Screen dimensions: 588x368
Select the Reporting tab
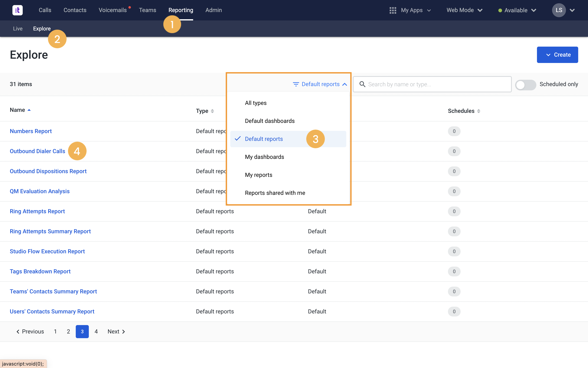click(181, 10)
